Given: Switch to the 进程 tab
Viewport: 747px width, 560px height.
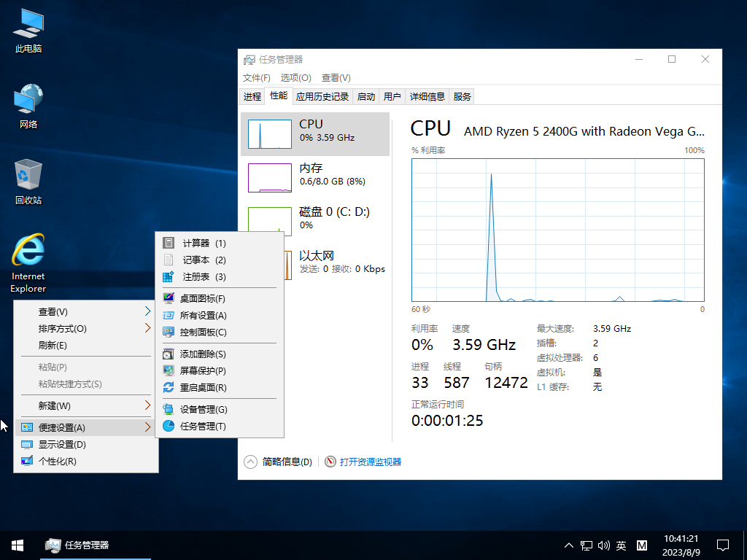Looking at the screenshot, I should click(252, 97).
